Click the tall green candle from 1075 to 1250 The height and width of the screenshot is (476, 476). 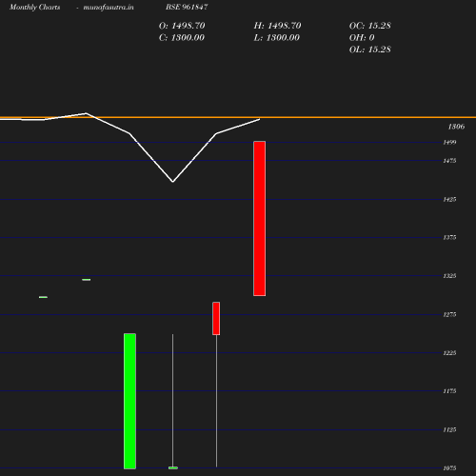[129, 401]
